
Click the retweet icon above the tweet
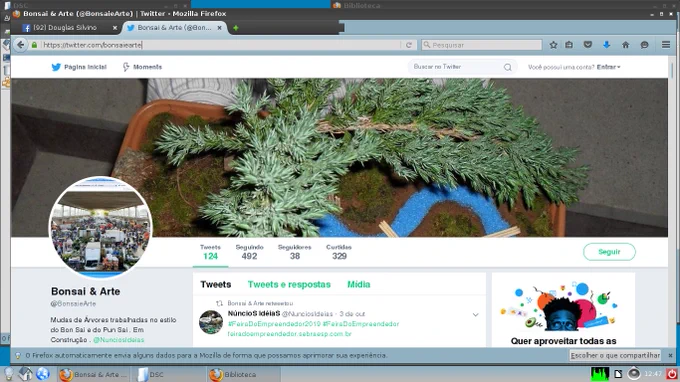(219, 303)
